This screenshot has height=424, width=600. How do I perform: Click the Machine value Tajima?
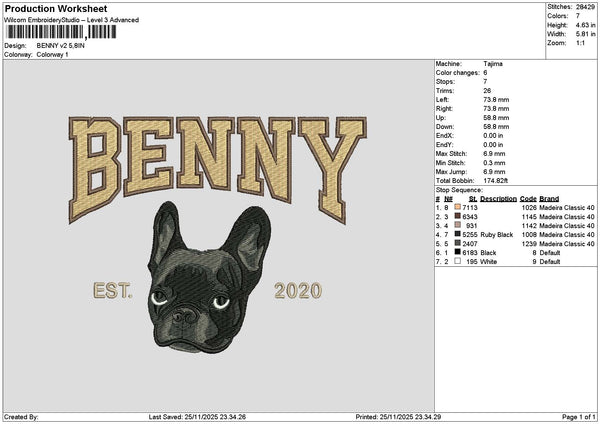point(493,64)
